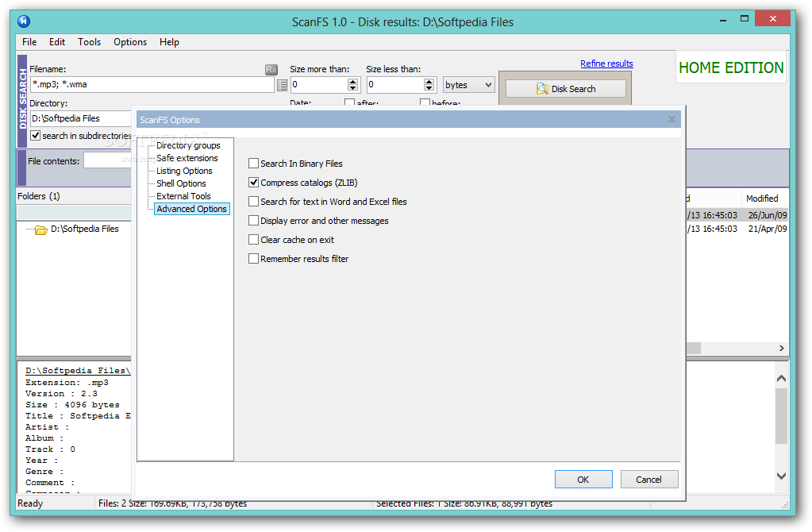Select External Tools in options tree
This screenshot has width=812, height=532.
pos(183,196)
